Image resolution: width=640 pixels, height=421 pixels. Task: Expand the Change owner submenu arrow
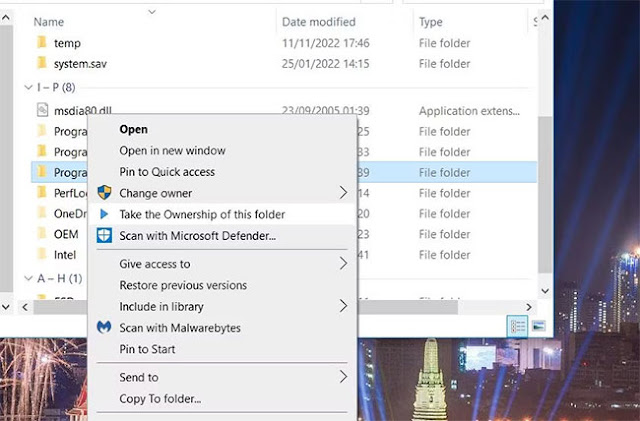(344, 192)
